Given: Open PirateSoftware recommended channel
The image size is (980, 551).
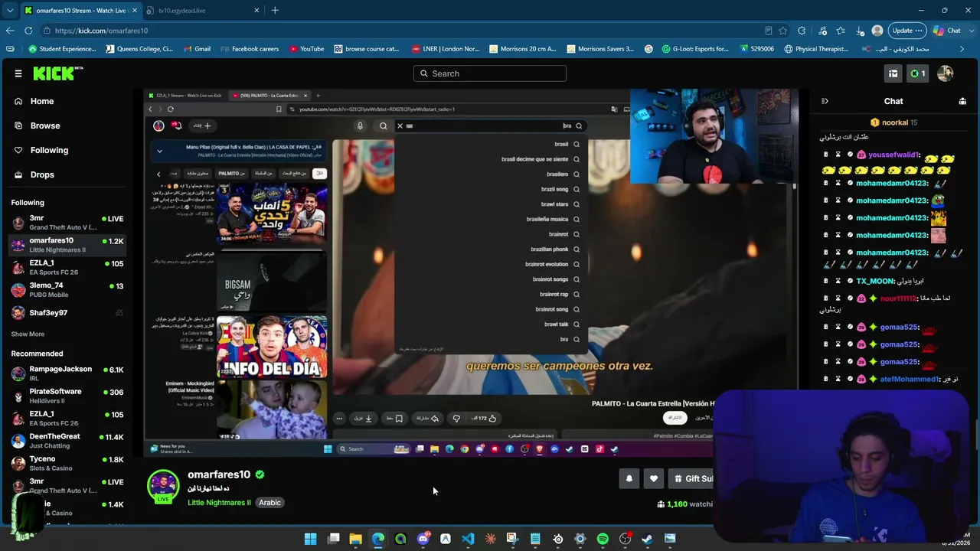Looking at the screenshot, I should [x=67, y=396].
